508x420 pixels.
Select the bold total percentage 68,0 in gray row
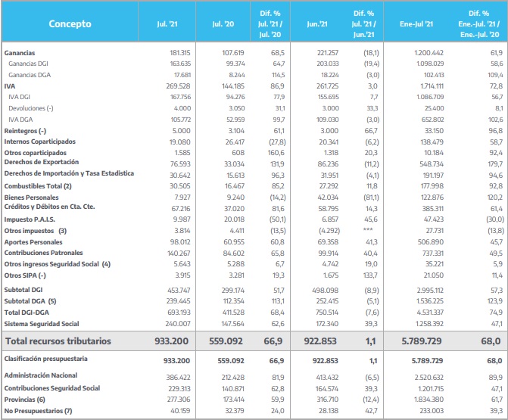pyautogui.click(x=491, y=341)
